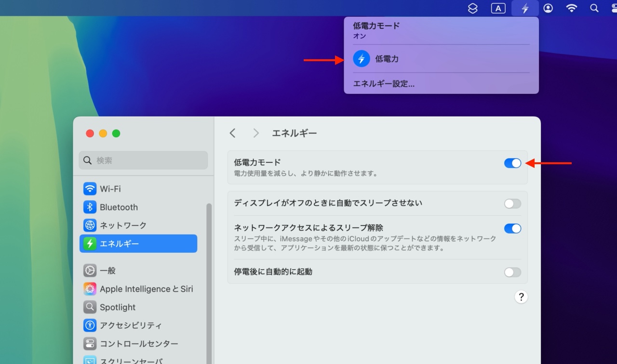
Task: Click the スクリーンセーバ icon in sidebar
Action: (x=90, y=361)
